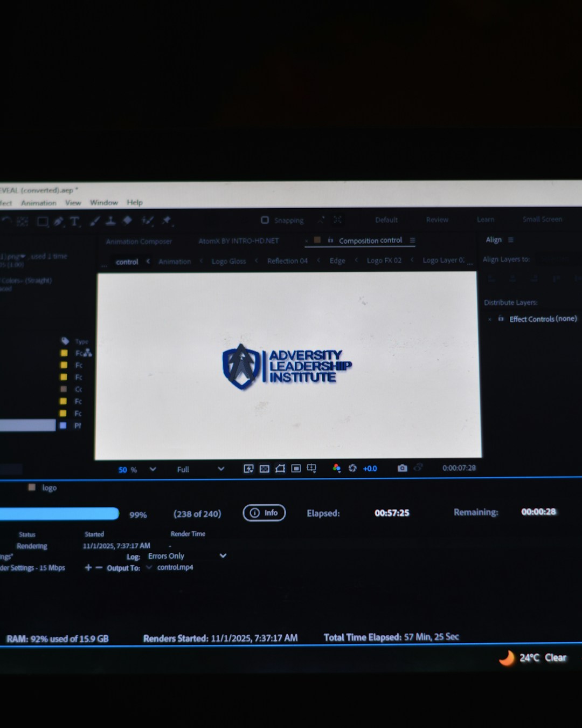Enable the Snapping checkbox
582x728 pixels.
pos(265,220)
